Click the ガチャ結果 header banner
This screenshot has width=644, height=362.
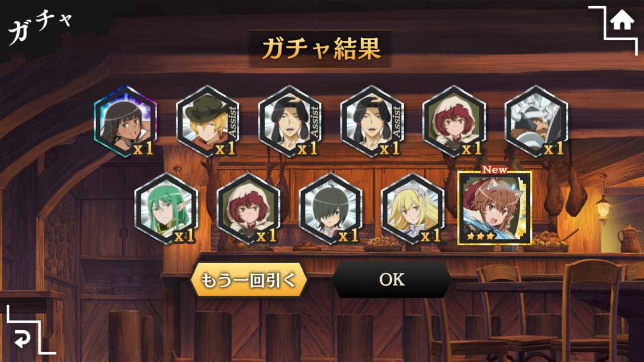[x=320, y=49]
